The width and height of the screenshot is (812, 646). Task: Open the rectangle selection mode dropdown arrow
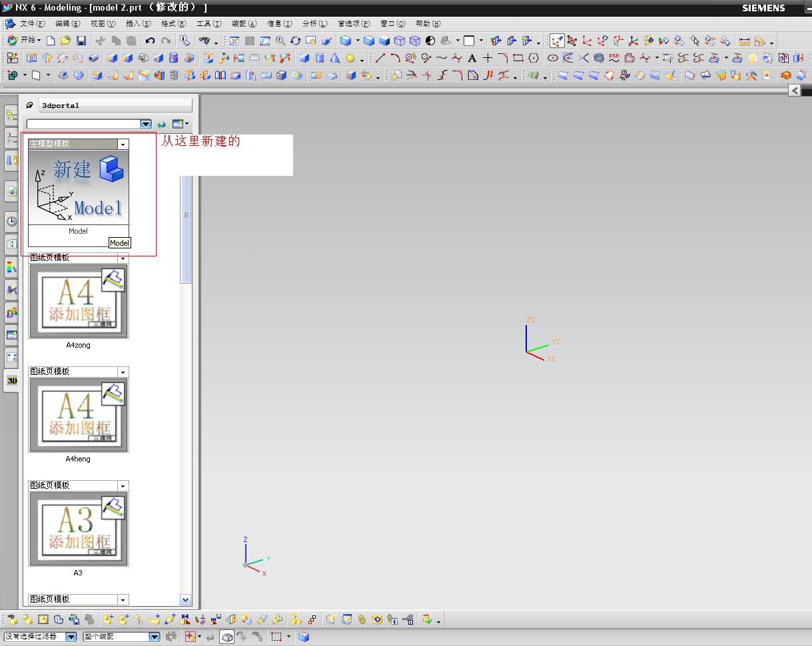(x=288, y=637)
